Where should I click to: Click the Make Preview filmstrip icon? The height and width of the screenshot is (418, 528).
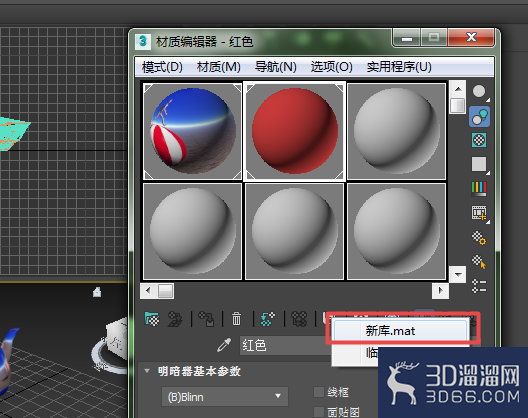pyautogui.click(x=479, y=213)
